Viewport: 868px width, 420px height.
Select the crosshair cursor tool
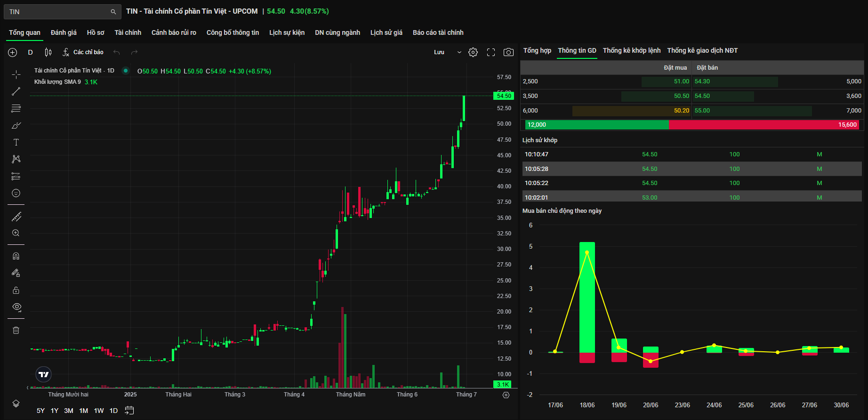coord(16,74)
